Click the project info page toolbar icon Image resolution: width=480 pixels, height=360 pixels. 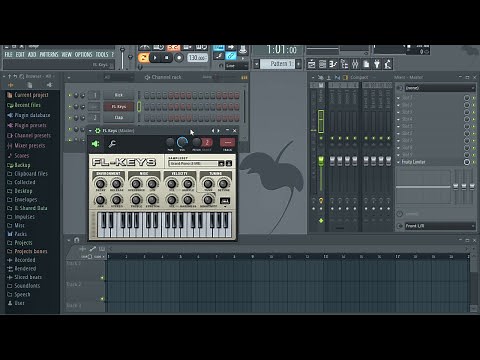click(366, 64)
